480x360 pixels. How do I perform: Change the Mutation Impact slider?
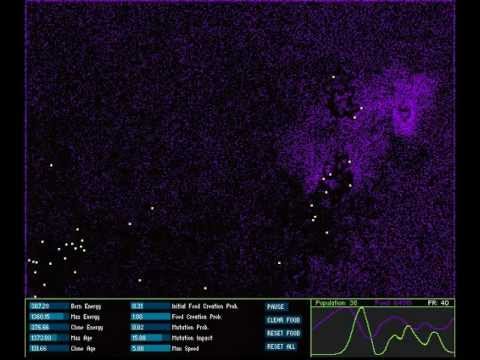(150, 338)
